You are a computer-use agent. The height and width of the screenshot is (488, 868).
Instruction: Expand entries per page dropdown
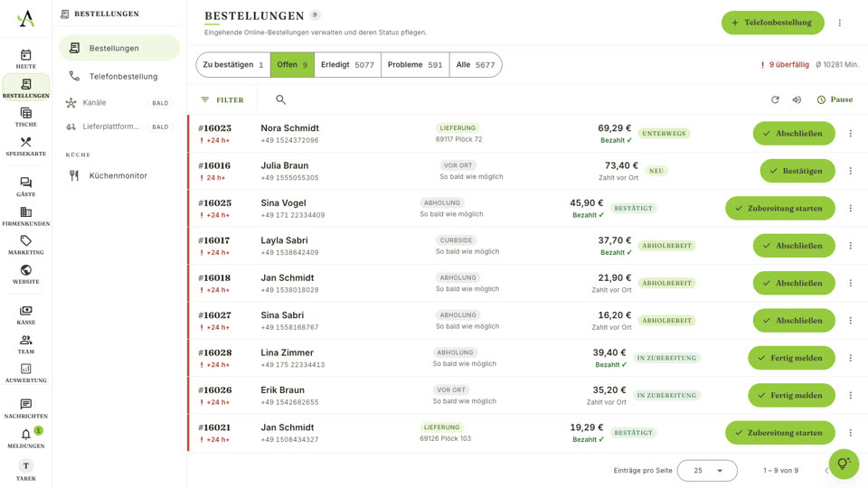pos(707,470)
